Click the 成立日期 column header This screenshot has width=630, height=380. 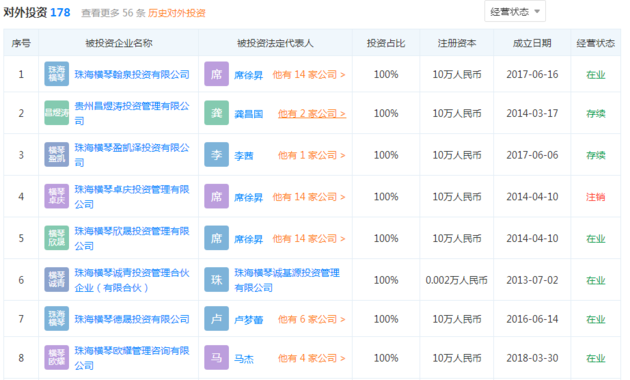tap(532, 43)
